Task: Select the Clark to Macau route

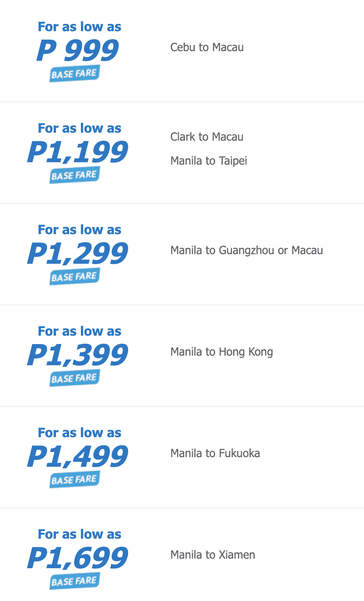Action: (207, 137)
